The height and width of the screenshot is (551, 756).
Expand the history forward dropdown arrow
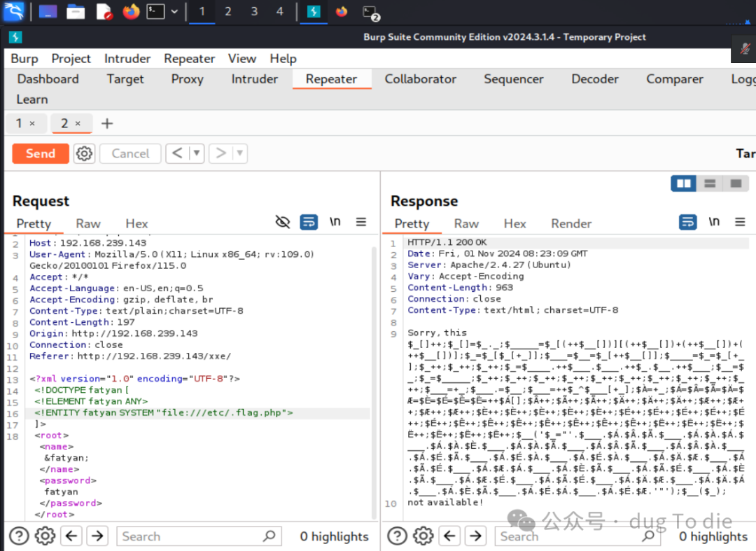[x=239, y=154]
